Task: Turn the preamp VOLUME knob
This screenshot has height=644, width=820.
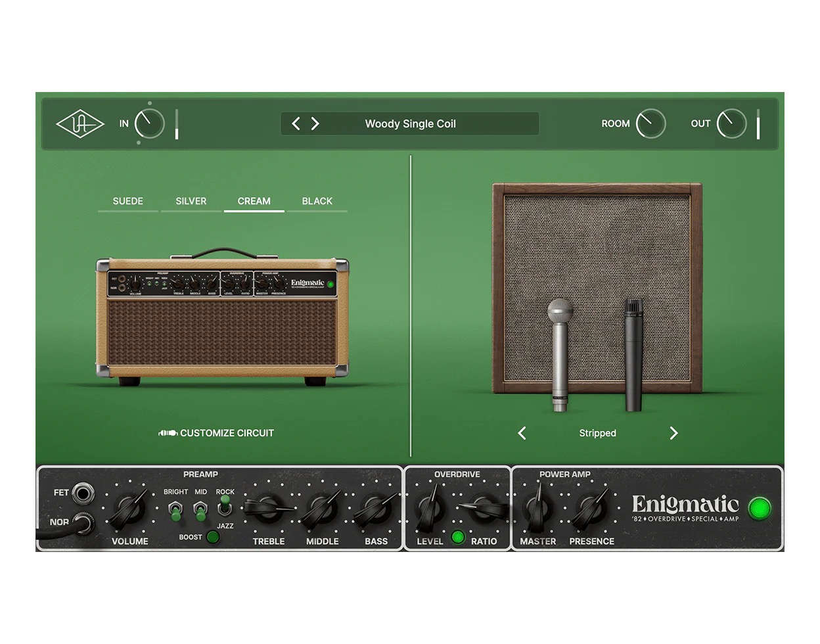Action: click(x=129, y=509)
